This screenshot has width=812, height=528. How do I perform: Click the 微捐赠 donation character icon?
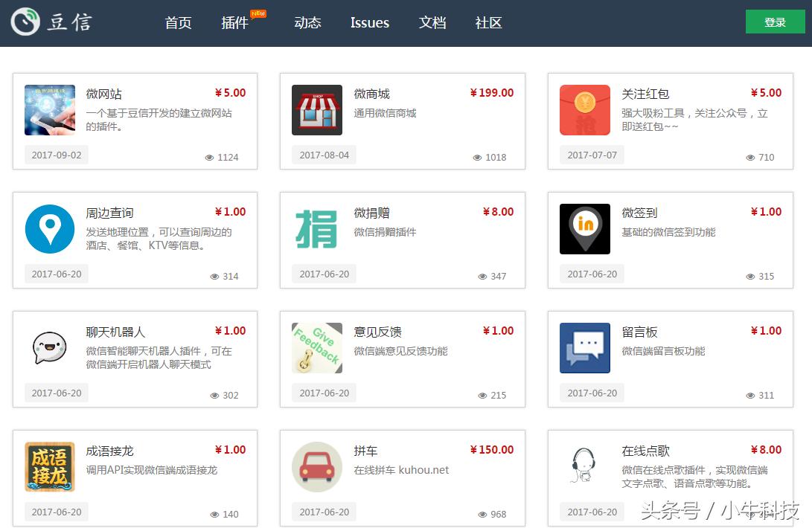click(x=317, y=229)
